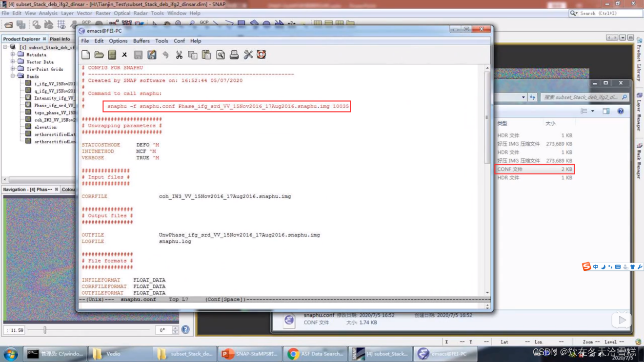Click the Mask Manager icon on SNAP right sidebar
Viewport: 644px width, 362px height.
point(639,146)
